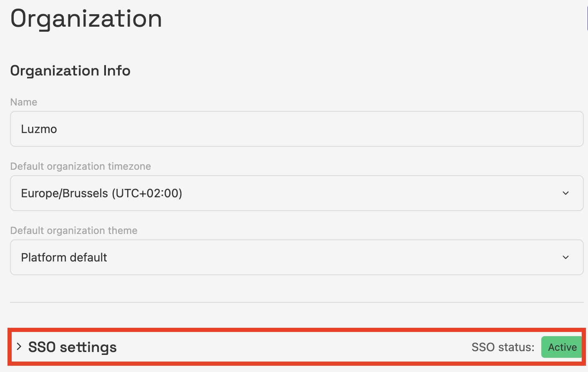588x372 pixels.
Task: Open the Default organization theme dropdown
Action: [x=297, y=257]
